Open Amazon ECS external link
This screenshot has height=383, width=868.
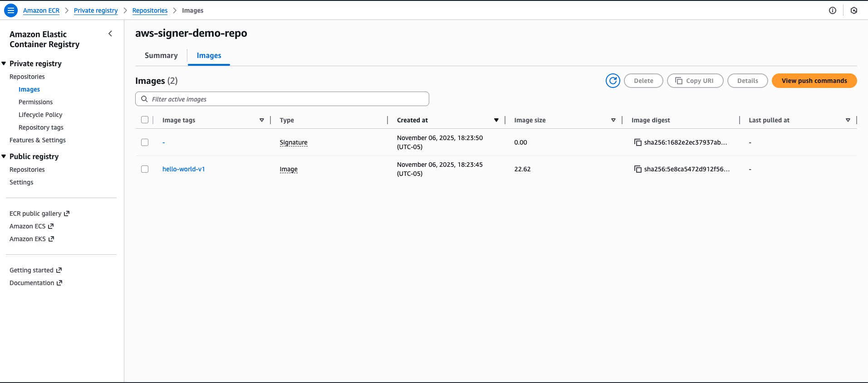[31, 226]
